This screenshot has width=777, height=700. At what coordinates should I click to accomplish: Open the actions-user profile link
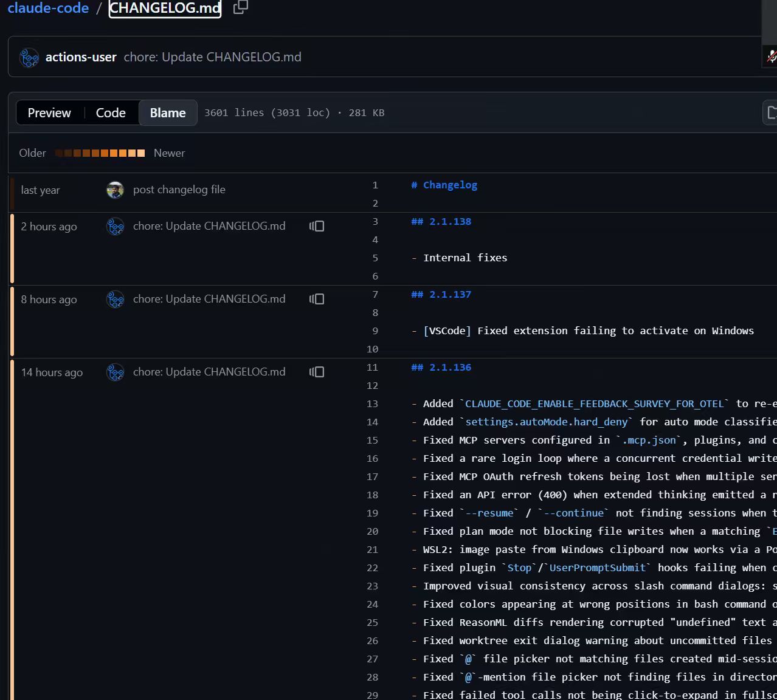pyautogui.click(x=81, y=57)
